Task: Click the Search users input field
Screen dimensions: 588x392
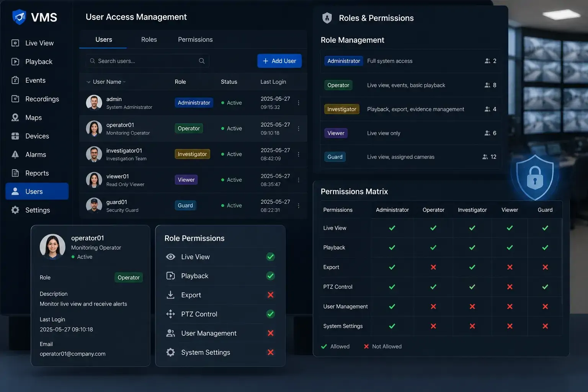Action: point(147,61)
